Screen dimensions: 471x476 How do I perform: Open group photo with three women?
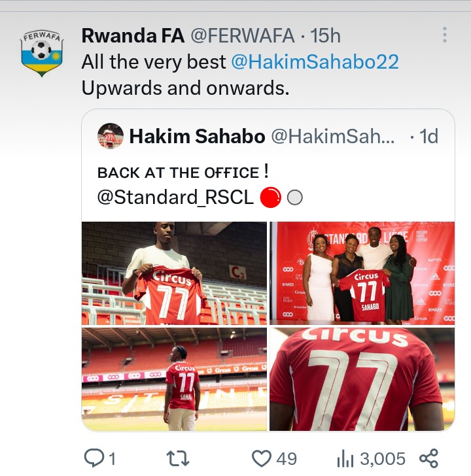point(362,273)
